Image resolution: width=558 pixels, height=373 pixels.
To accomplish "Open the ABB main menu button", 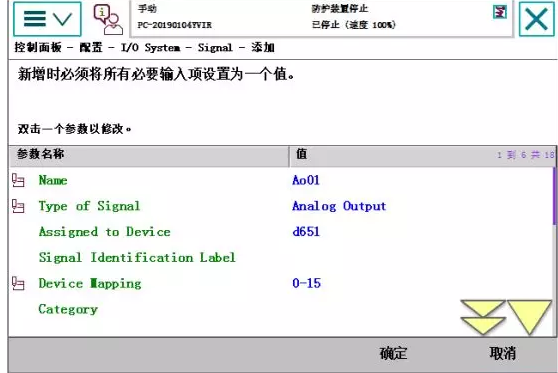I will (47, 19).
